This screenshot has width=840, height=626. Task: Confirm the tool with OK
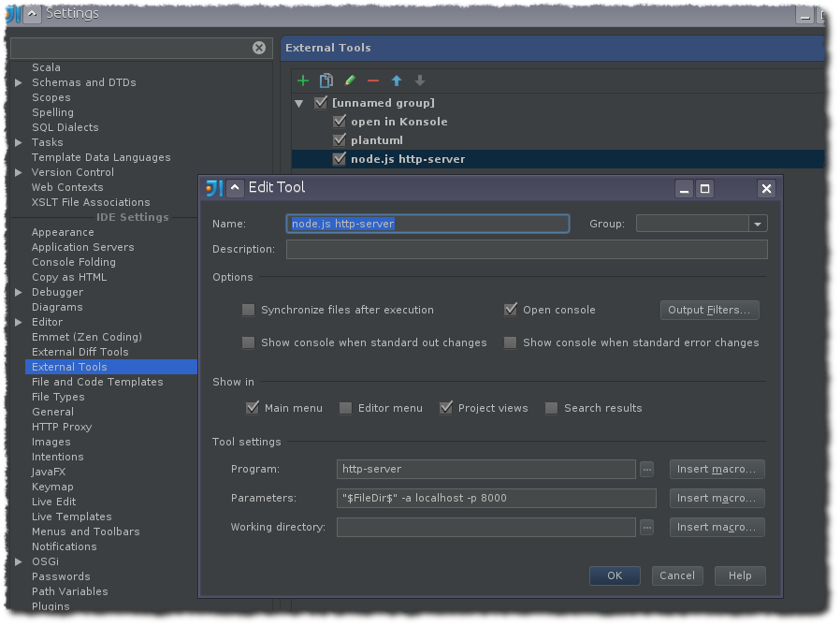point(615,576)
